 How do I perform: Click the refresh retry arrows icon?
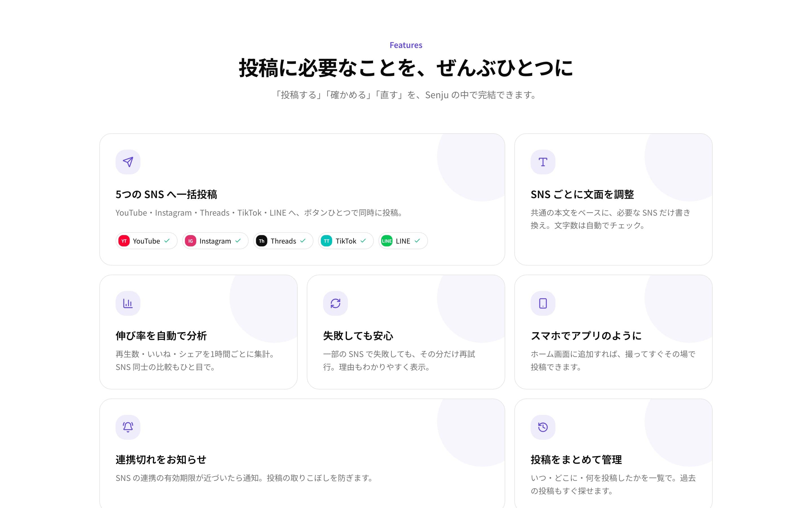[335, 303]
